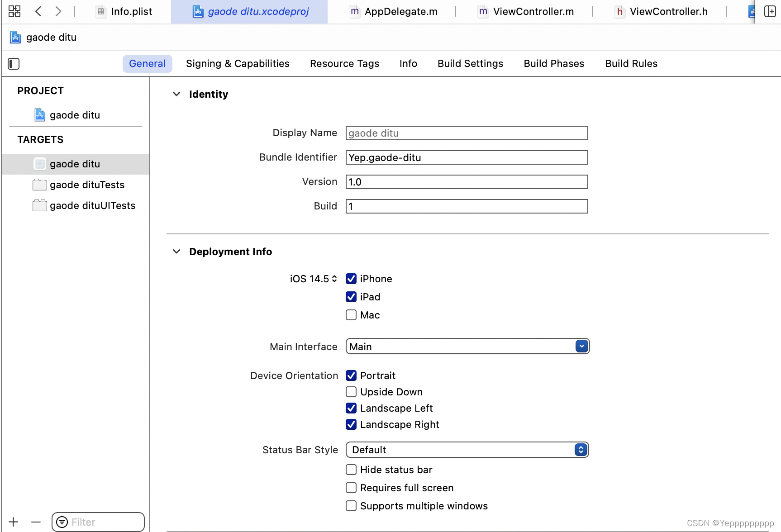Viewport: 781px width, 532px height.
Task: Switch to the General tab
Action: 147,64
